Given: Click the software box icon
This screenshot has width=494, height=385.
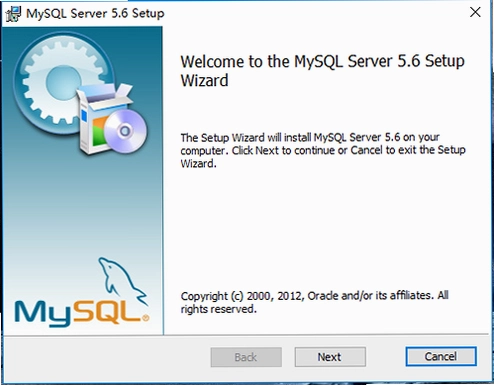Looking at the screenshot, I should 100,120.
